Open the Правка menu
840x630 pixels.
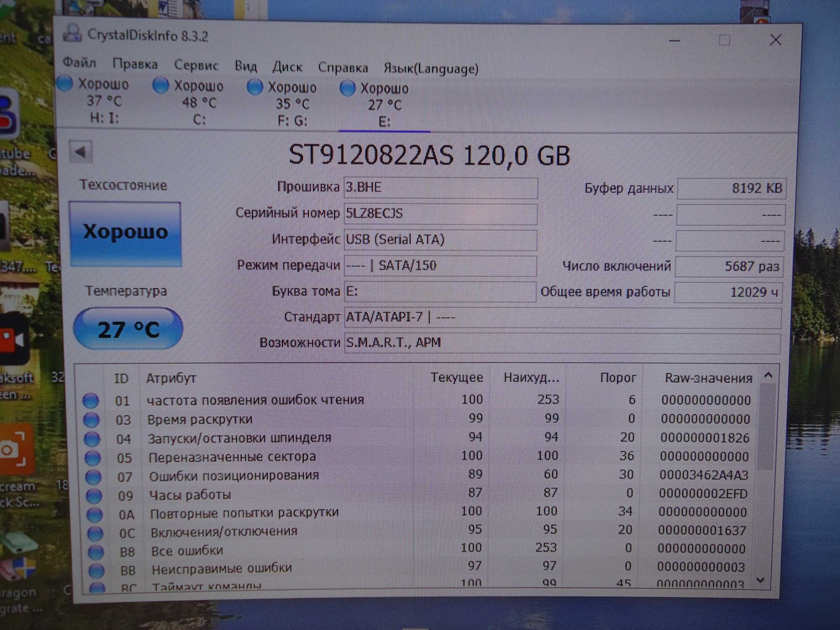135,64
